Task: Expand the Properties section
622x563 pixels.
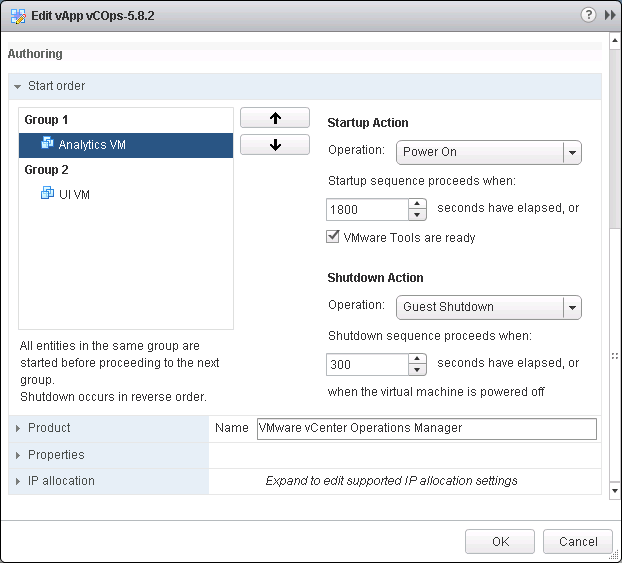Action: click(x=18, y=455)
